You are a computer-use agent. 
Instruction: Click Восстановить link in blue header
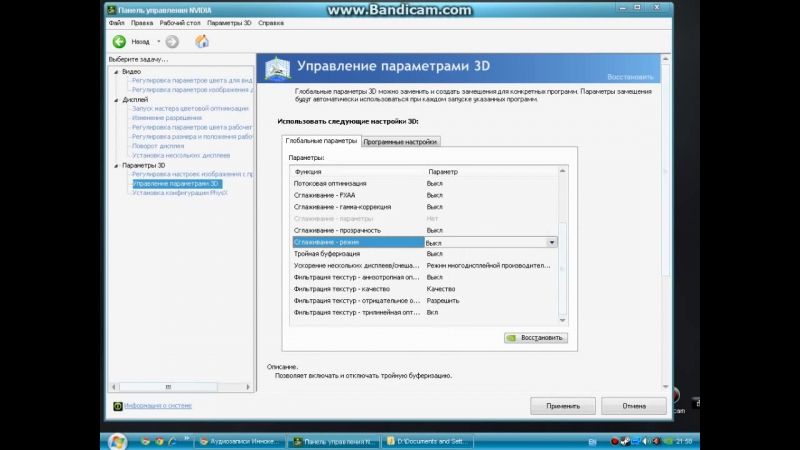coord(630,77)
